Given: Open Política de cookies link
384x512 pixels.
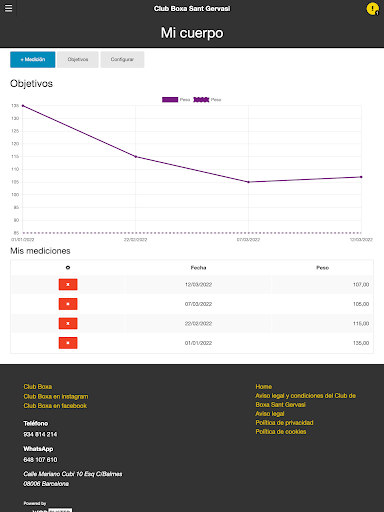Looking at the screenshot, I should 281,432.
